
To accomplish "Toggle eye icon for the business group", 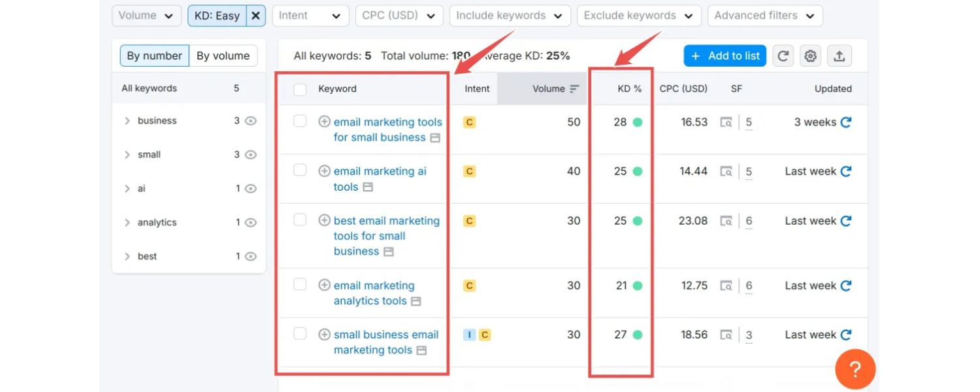I will (250, 121).
